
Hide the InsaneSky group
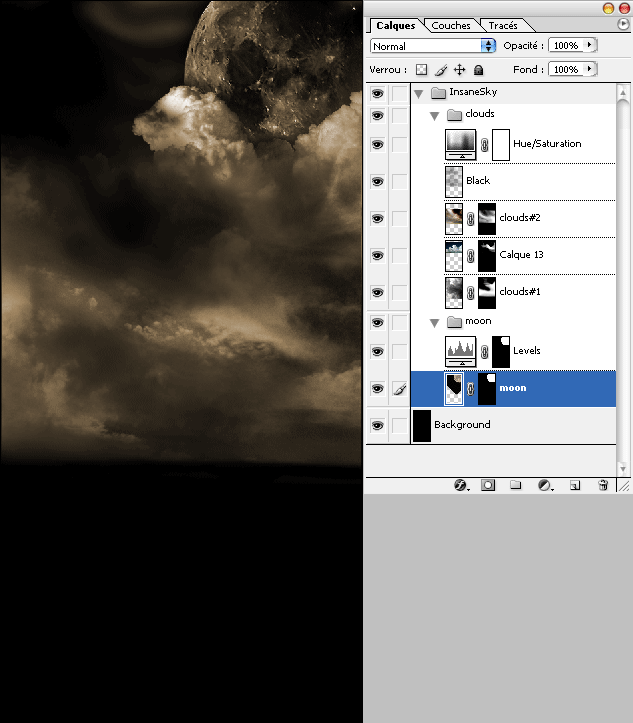(378, 94)
